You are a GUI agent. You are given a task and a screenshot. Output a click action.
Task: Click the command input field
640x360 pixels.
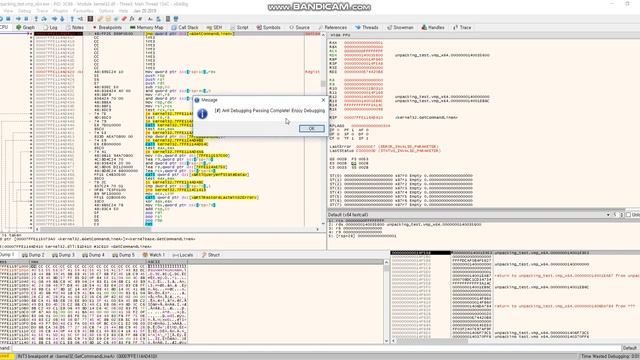316,348
